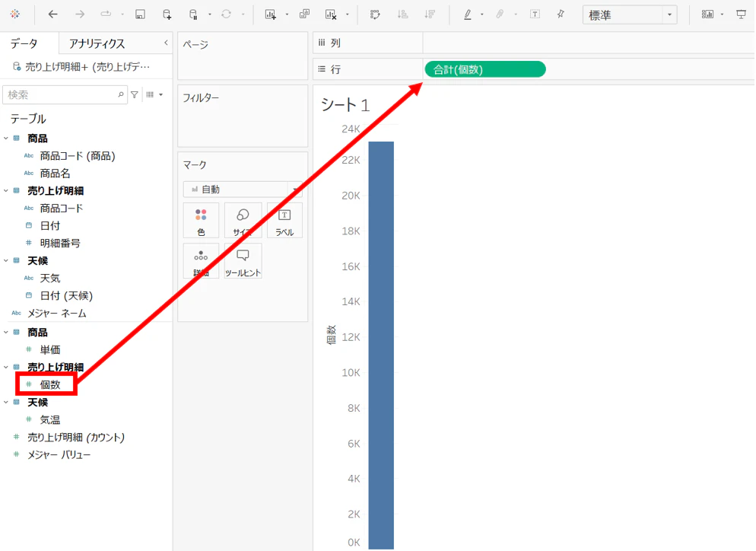Open dropdown arrow next to clear sheet icon
This screenshot has height=551, width=756.
click(347, 14)
